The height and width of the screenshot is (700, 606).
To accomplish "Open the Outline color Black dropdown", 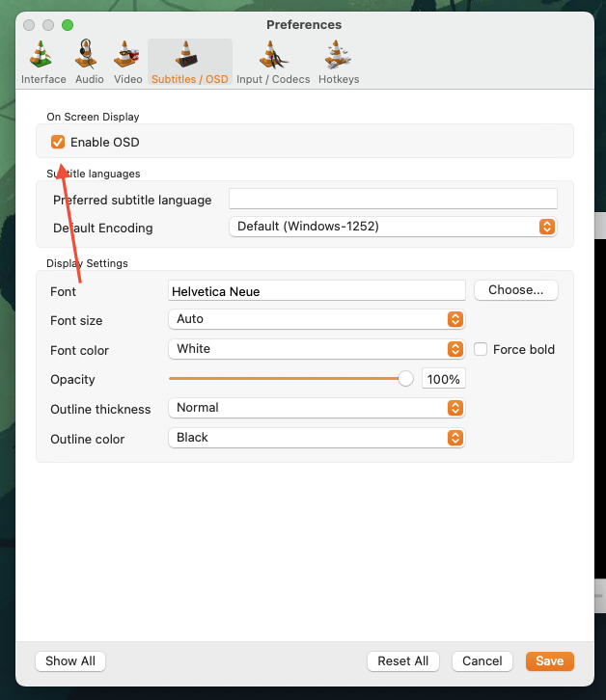I will [317, 438].
